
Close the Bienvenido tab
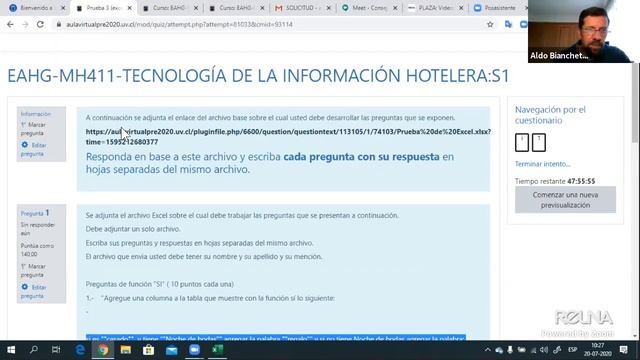[63, 8]
